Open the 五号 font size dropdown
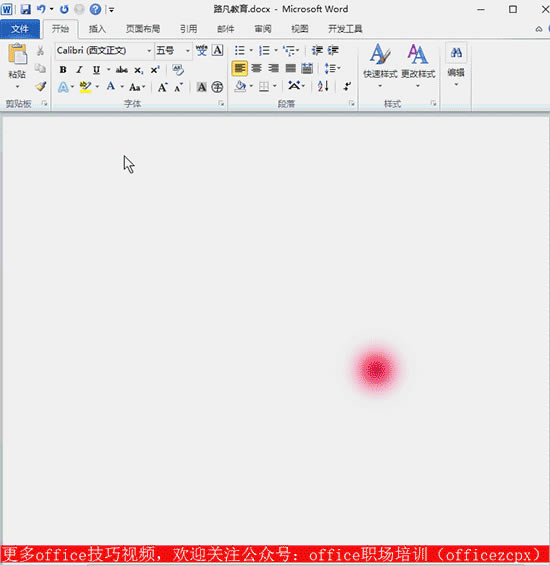 [x=188, y=51]
